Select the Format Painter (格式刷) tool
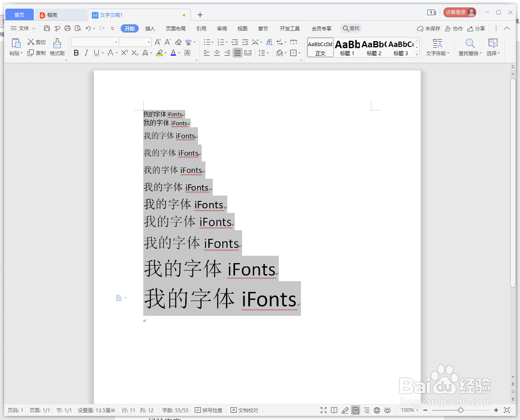The height and width of the screenshot is (420, 520). [x=57, y=47]
